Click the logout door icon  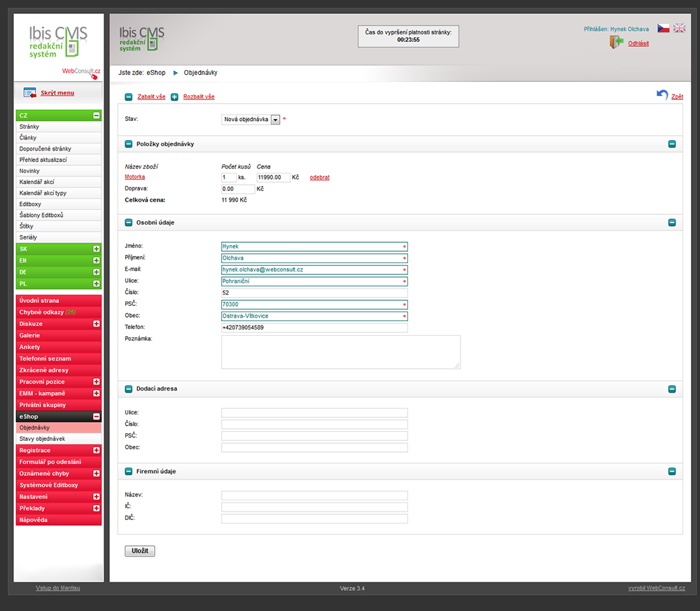617,43
